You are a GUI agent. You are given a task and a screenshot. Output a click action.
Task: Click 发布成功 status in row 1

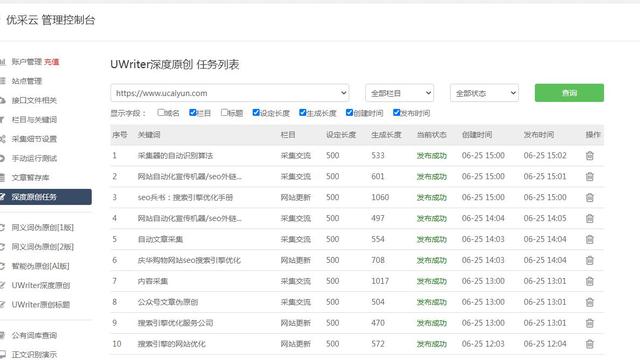point(431,156)
